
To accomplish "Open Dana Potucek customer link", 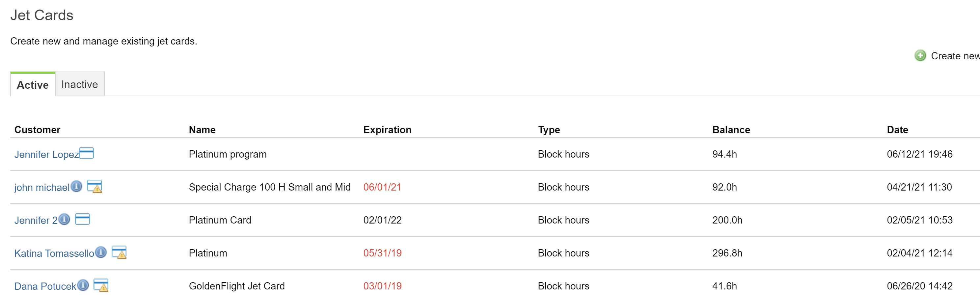I will pyautogui.click(x=45, y=286).
